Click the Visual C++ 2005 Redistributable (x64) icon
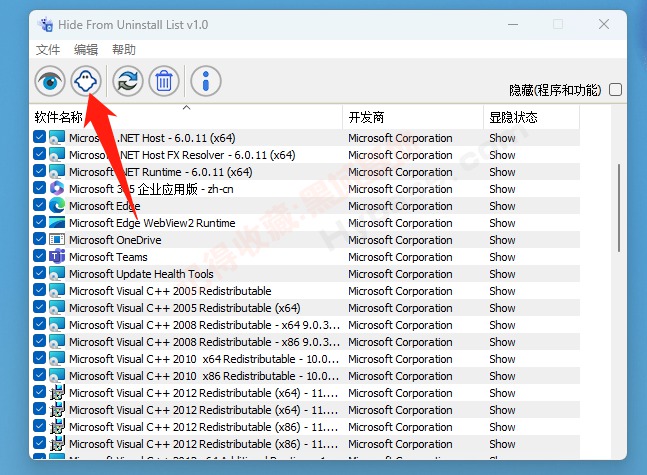 (57, 307)
